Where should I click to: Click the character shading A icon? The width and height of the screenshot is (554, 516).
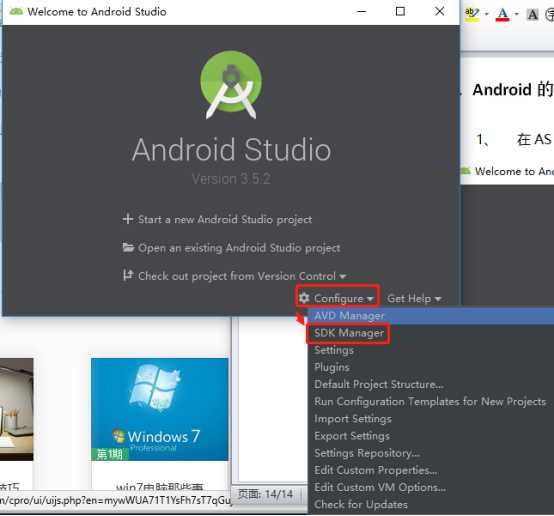click(x=532, y=14)
